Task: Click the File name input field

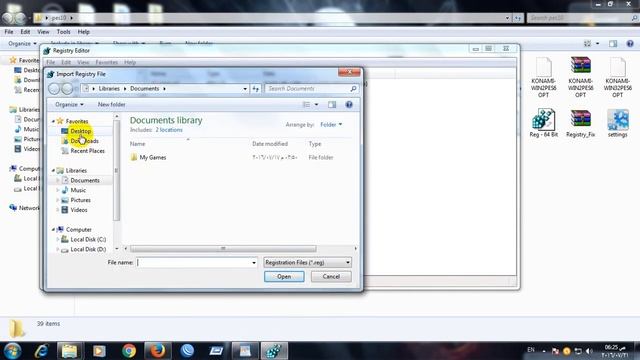Action: pyautogui.click(x=193, y=262)
